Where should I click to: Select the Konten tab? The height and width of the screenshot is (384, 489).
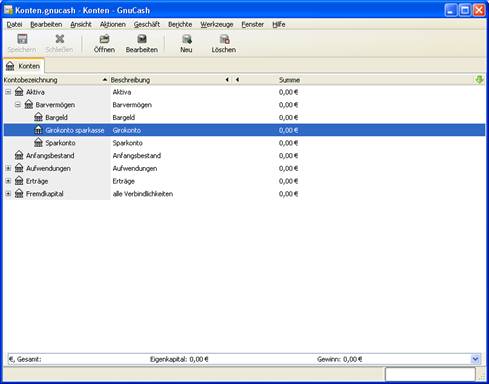pyautogui.click(x=24, y=66)
